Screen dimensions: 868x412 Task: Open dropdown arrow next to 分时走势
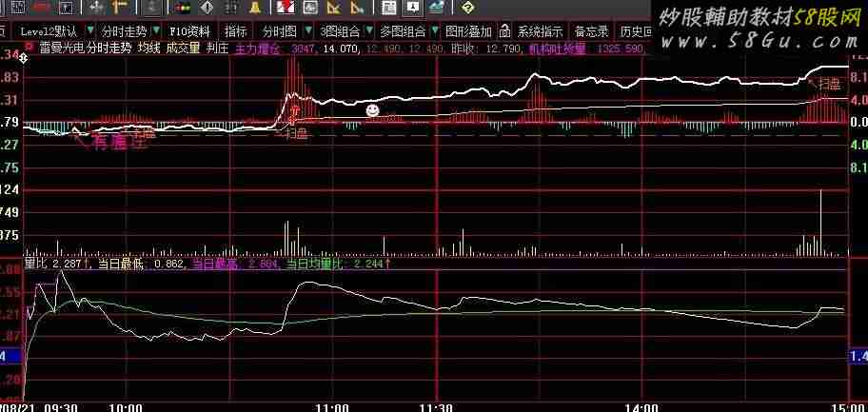click(156, 30)
